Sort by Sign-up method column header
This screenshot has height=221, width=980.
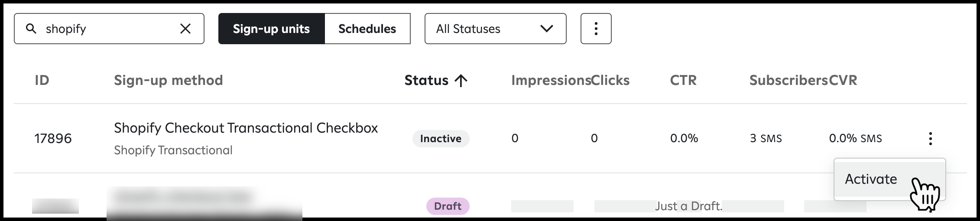168,80
